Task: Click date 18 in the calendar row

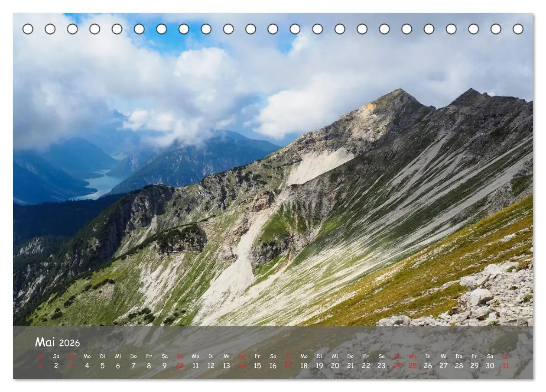Action: click(304, 366)
